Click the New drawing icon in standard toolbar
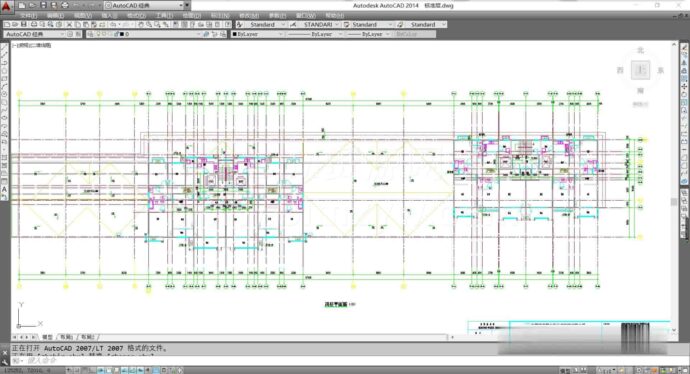The image size is (690, 374). click(7, 25)
